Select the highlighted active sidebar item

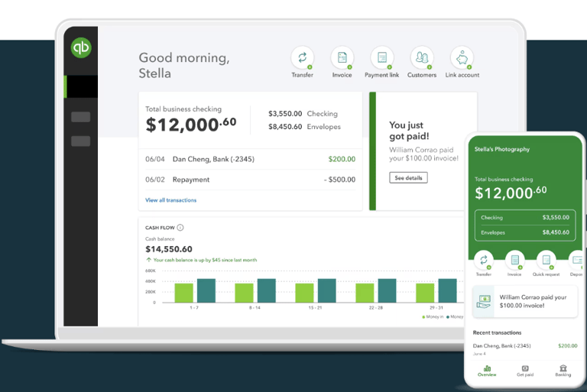[80, 86]
